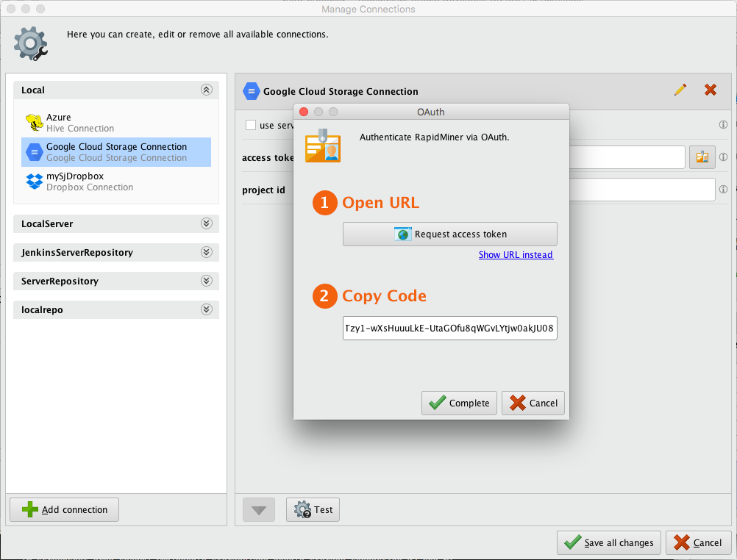
Task: Click the pencil edit connection icon
Action: 680,90
